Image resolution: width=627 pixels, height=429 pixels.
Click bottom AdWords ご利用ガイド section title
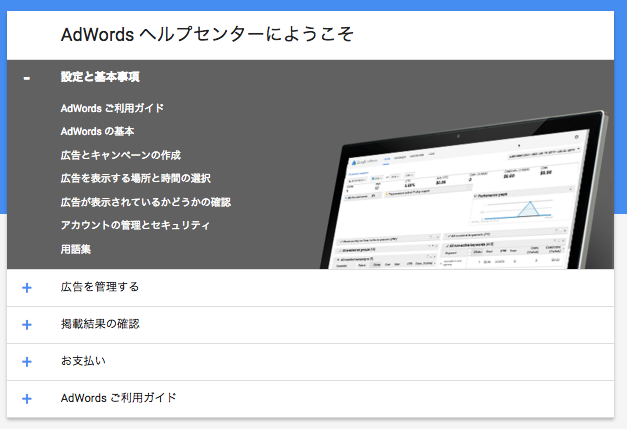(119, 398)
